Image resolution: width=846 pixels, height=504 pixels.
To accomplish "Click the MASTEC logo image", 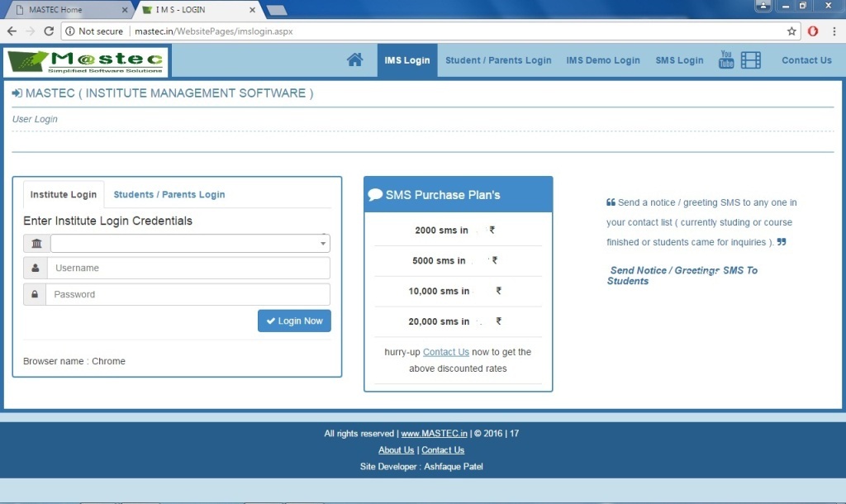I will click(x=86, y=62).
